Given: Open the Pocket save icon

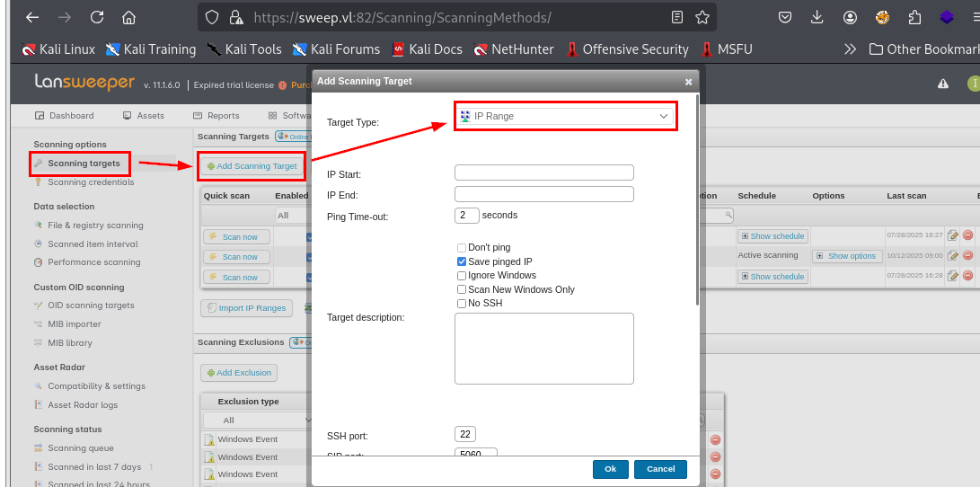Looking at the screenshot, I should 785,17.
